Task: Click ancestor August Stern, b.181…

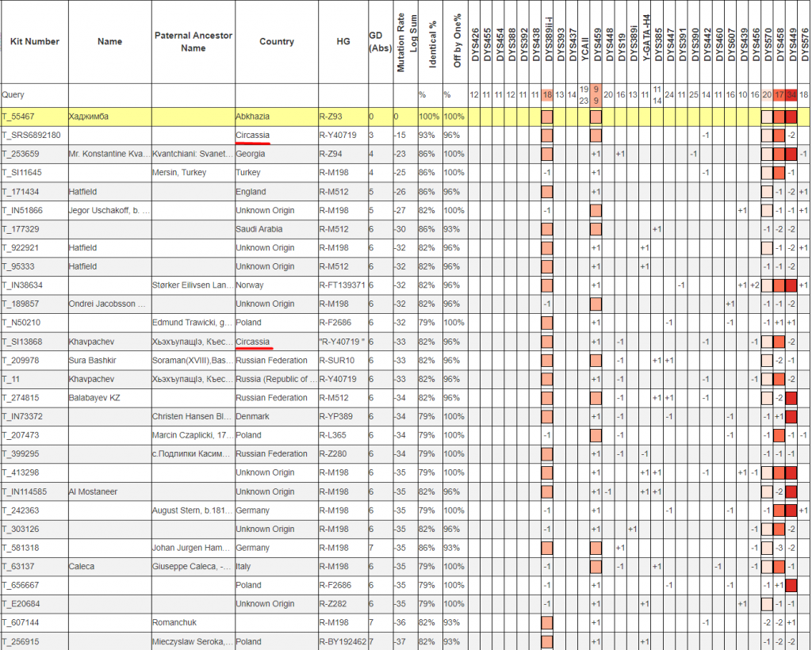Action: click(x=192, y=510)
